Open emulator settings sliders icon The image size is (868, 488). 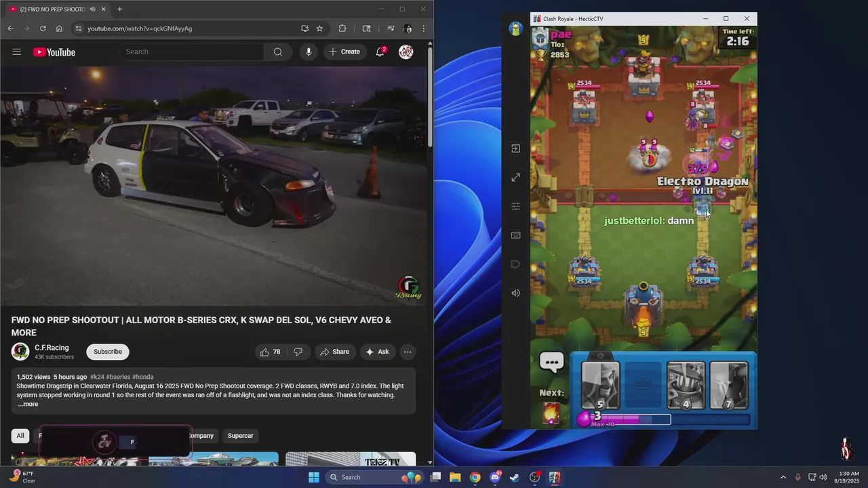(x=515, y=206)
